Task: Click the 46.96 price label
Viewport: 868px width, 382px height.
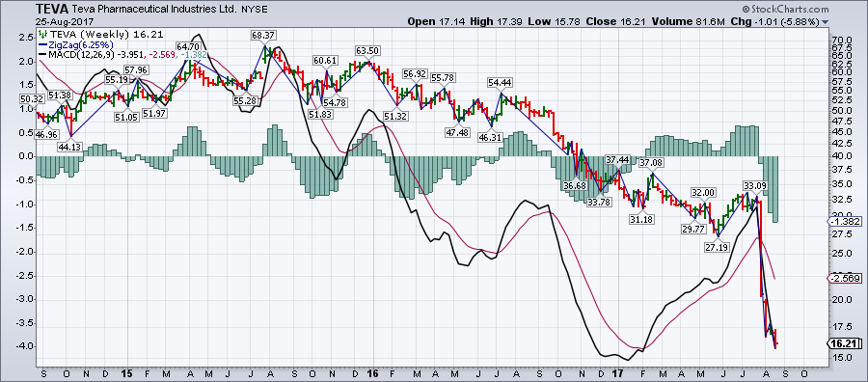Action: pos(47,134)
